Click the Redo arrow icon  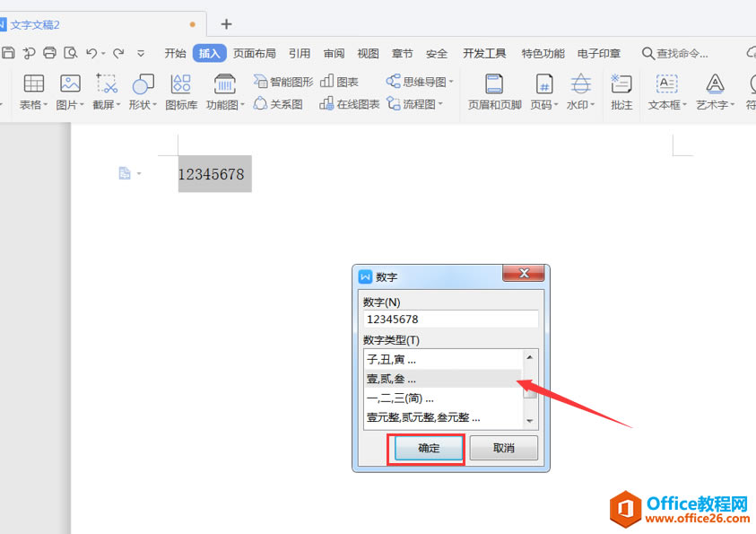(x=118, y=53)
